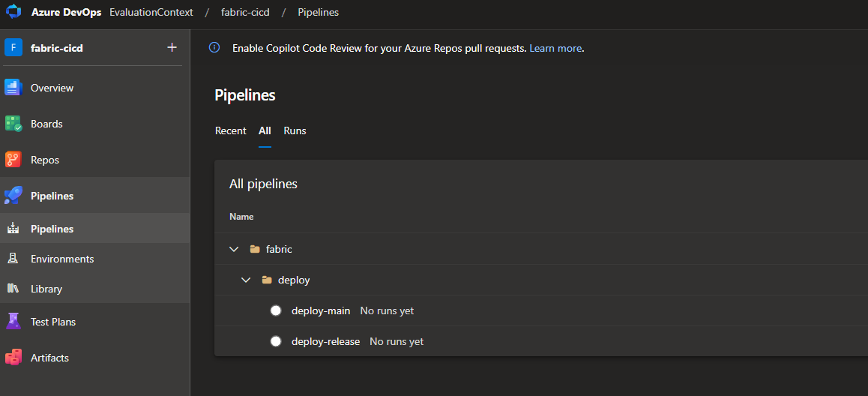Click the Pipelines breadcrumb link

[319, 12]
